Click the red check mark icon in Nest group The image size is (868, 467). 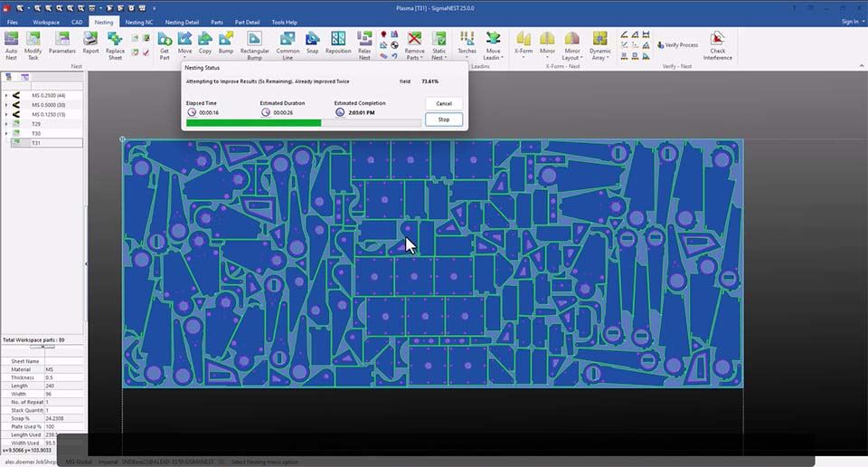point(146,52)
